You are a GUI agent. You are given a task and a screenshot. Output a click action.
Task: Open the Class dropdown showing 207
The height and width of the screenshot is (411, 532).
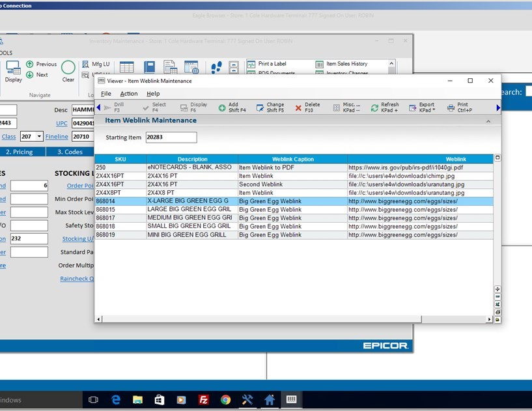pos(40,137)
